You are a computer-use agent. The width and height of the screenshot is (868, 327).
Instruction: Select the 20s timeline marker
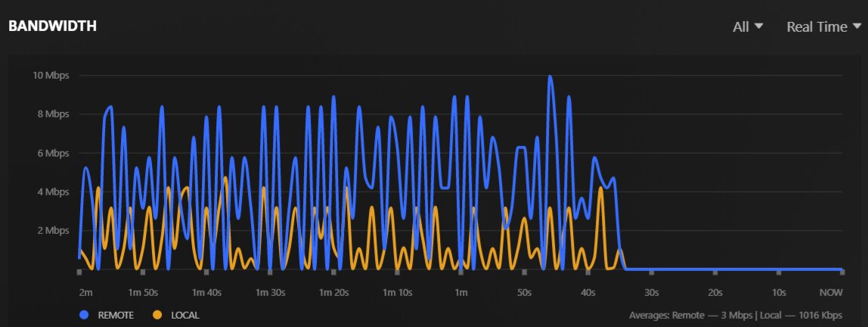(715, 293)
